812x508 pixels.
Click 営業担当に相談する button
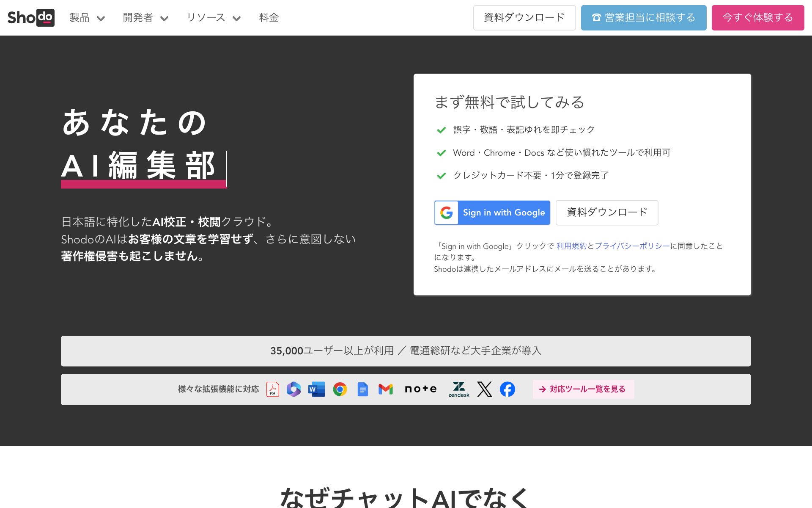(644, 18)
